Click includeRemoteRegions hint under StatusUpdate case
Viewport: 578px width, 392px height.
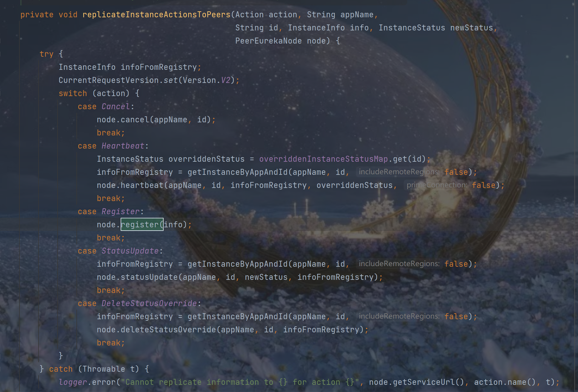point(399,264)
